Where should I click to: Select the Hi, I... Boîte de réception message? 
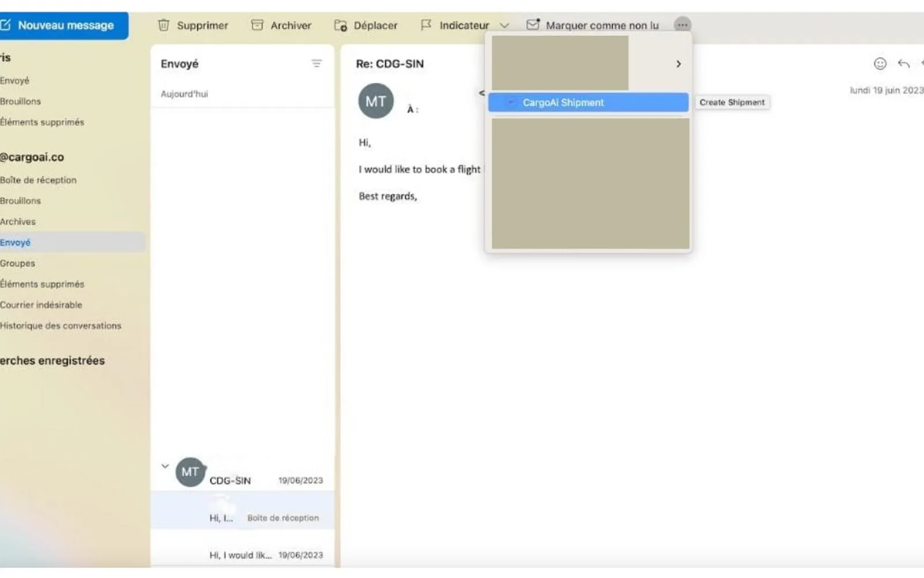point(243,510)
